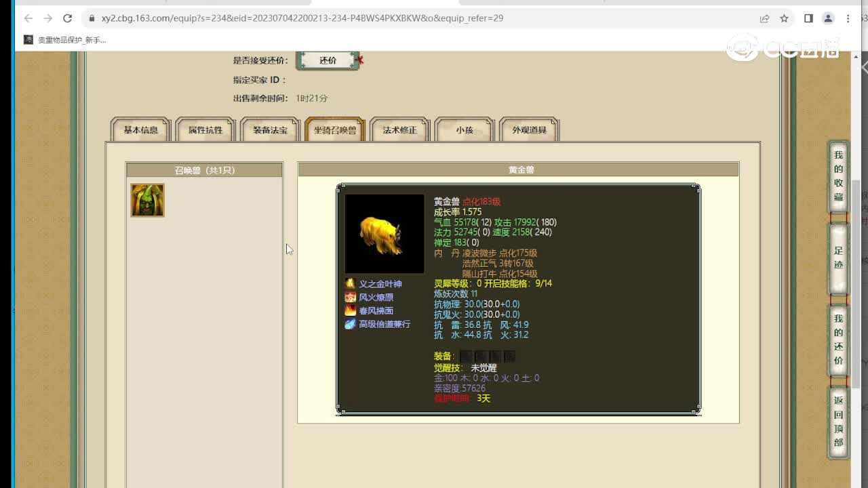868x488 pixels.
Task: Click the 还价 bargain button
Action: click(328, 60)
